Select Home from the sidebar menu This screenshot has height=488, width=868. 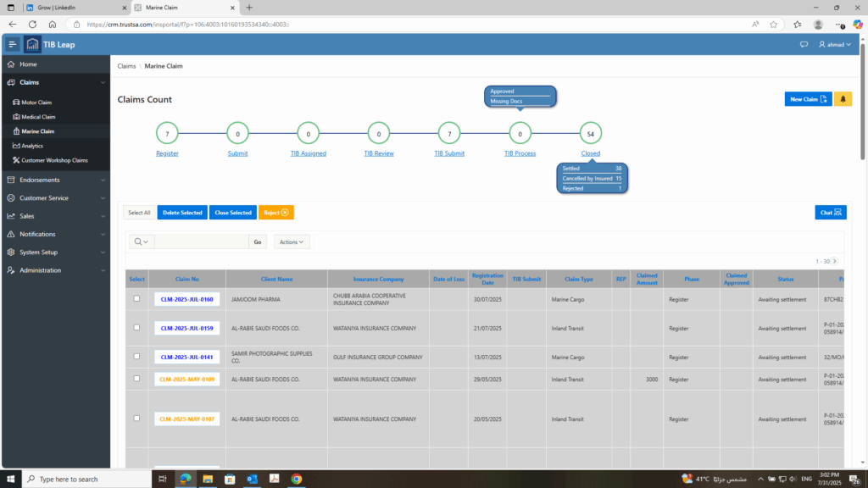coord(30,64)
